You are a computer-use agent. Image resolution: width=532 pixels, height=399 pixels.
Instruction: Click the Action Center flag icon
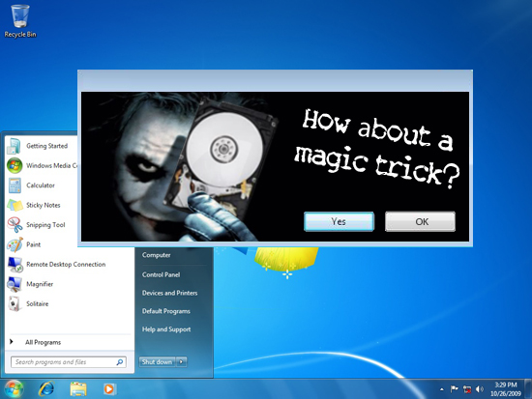pos(455,389)
